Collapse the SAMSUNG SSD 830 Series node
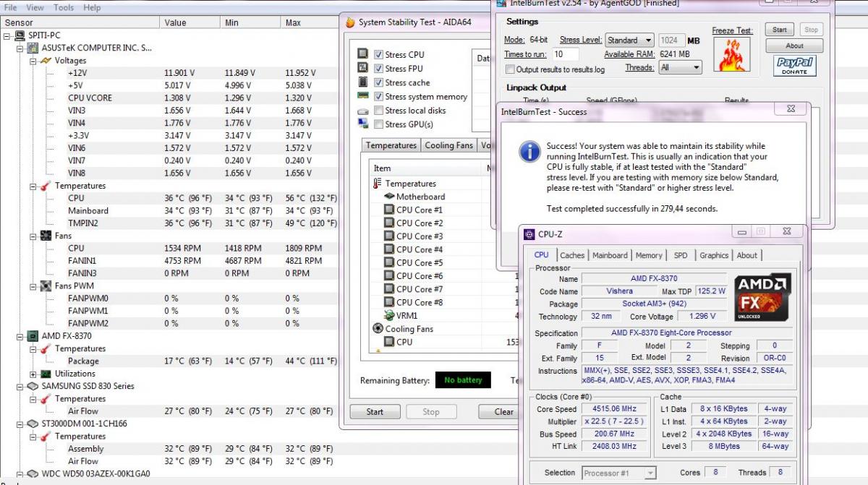 20,386
